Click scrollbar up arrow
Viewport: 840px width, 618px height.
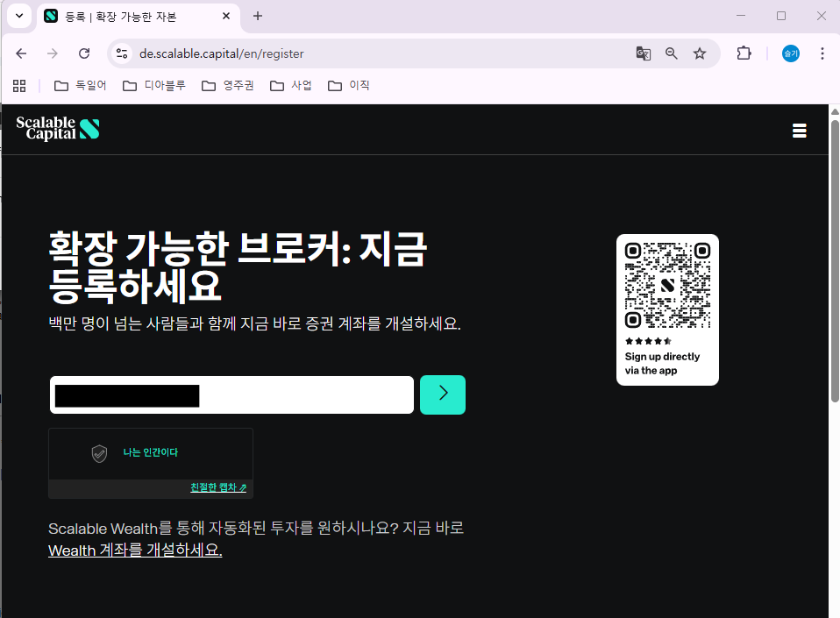835,111
